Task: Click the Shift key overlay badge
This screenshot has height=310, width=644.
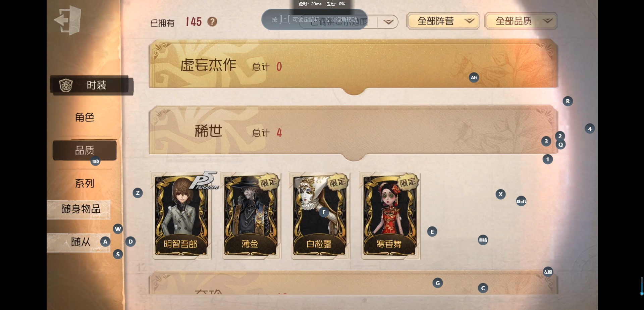Action: [521, 201]
